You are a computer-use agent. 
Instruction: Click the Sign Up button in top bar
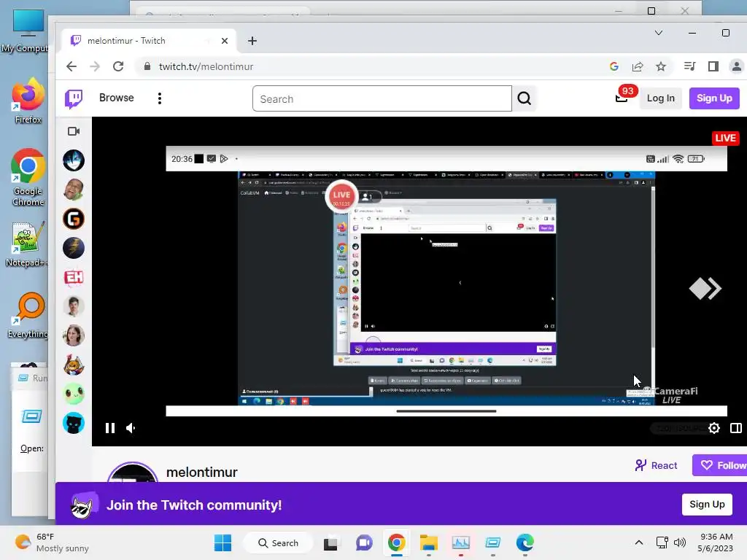tap(713, 98)
